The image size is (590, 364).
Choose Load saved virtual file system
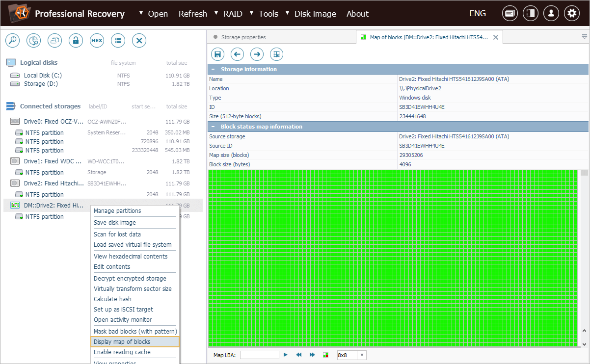click(x=135, y=245)
